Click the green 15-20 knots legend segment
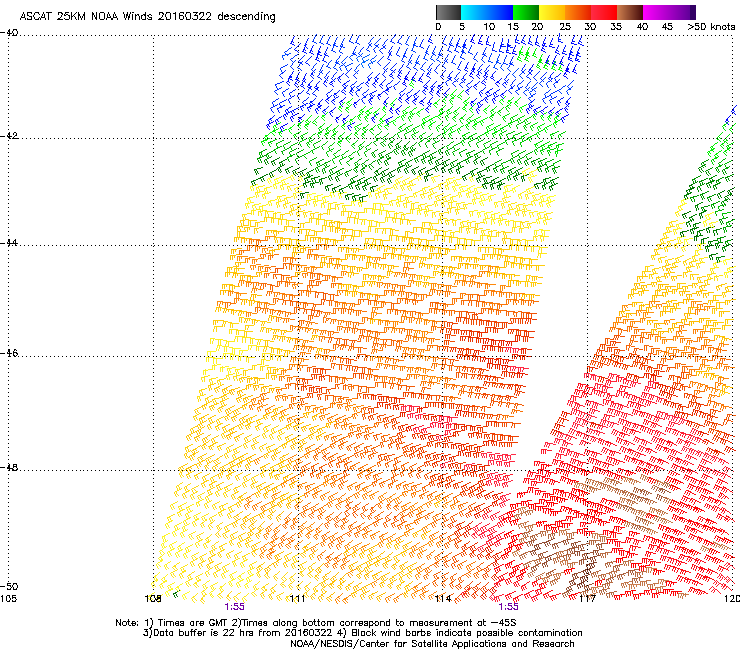740x650 pixels. pos(526,12)
